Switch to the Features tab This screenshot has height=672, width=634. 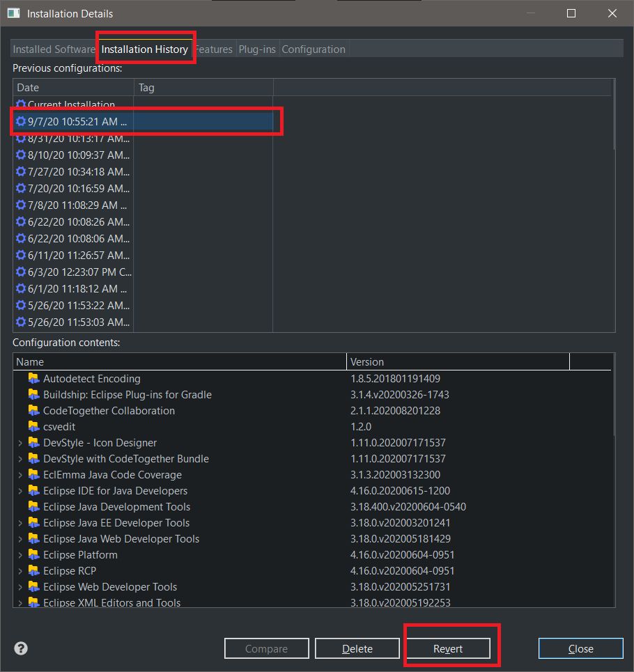point(214,49)
